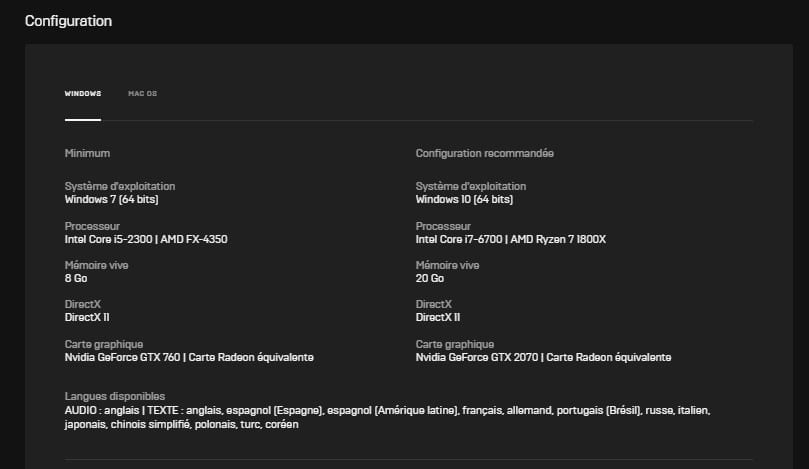This screenshot has width=809, height=469.
Task: Click DirectX 11 under Minimum requirements
Action: click(87, 317)
